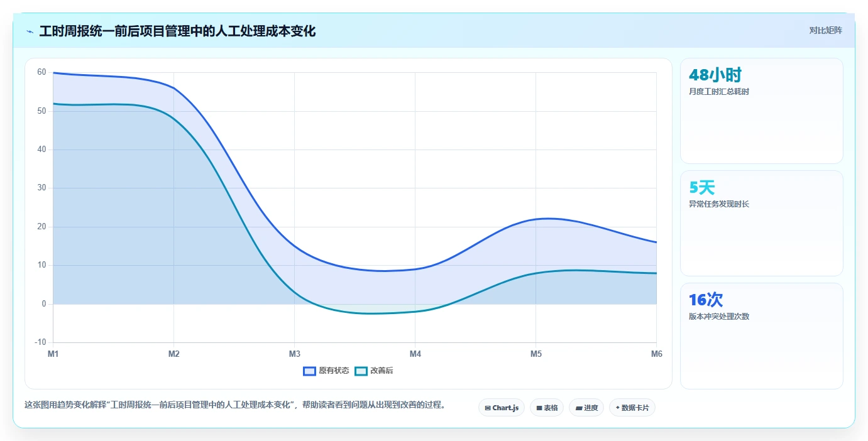
Task: Open the 5天 metric card
Action: point(761,223)
